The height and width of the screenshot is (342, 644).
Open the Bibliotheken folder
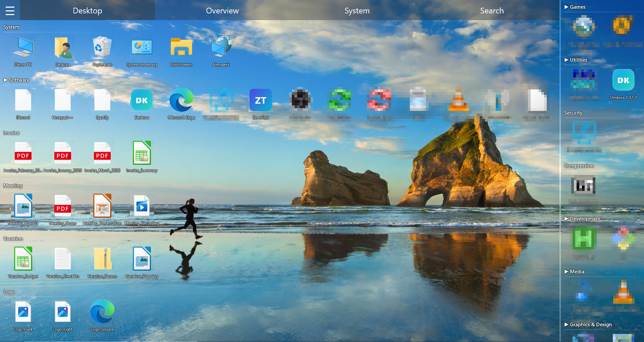click(x=181, y=47)
